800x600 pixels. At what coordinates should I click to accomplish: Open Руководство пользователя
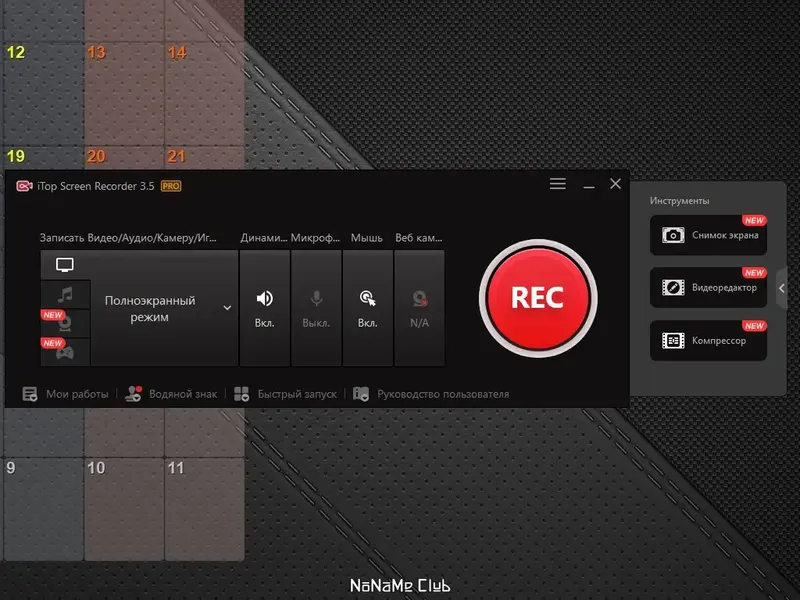pos(443,394)
